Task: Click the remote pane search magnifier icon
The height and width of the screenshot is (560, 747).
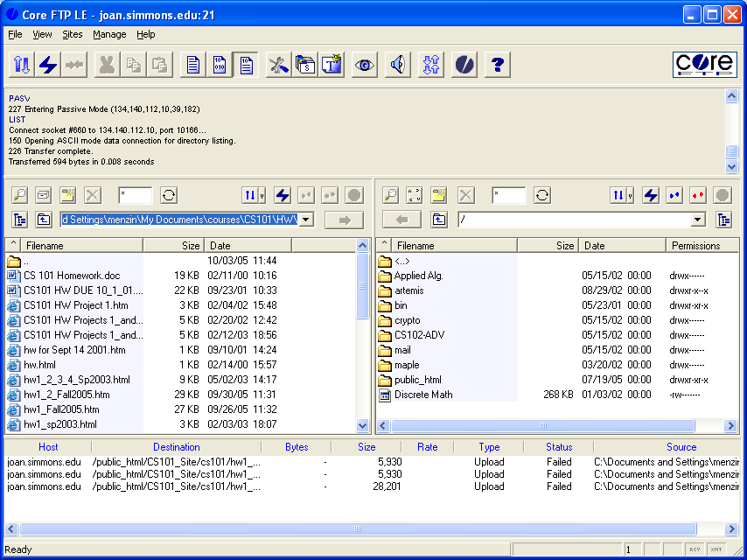Action: 390,195
